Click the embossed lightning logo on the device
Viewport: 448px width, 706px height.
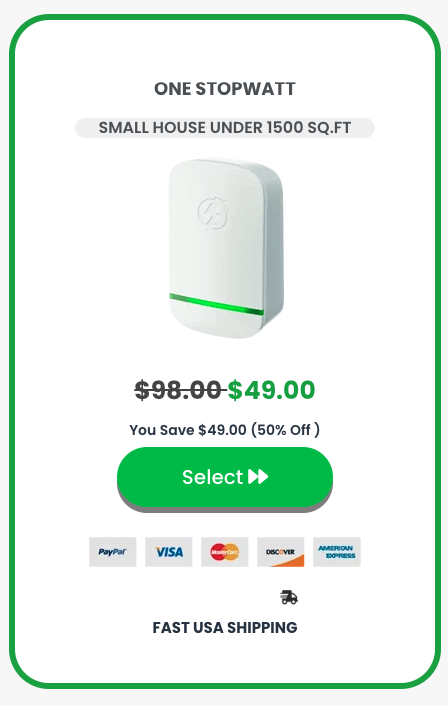click(x=213, y=212)
